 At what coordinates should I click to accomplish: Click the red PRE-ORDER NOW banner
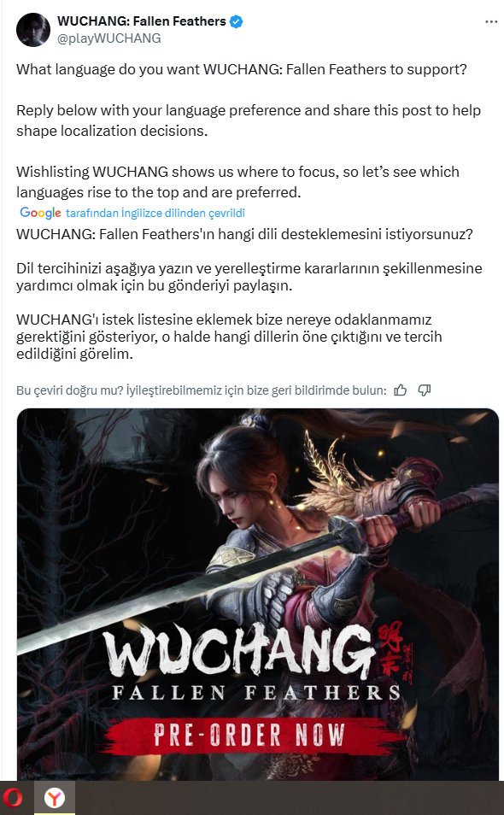click(251, 735)
